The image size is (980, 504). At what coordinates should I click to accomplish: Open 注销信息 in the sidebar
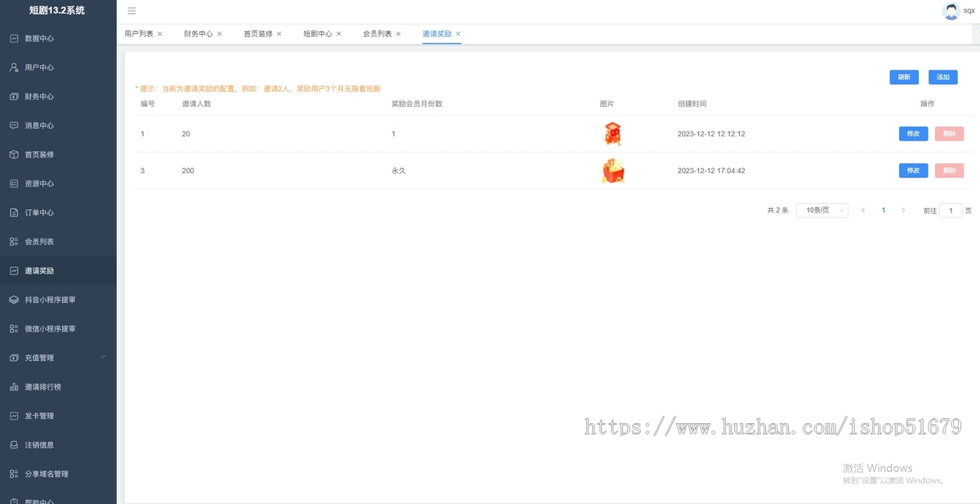(x=58, y=445)
